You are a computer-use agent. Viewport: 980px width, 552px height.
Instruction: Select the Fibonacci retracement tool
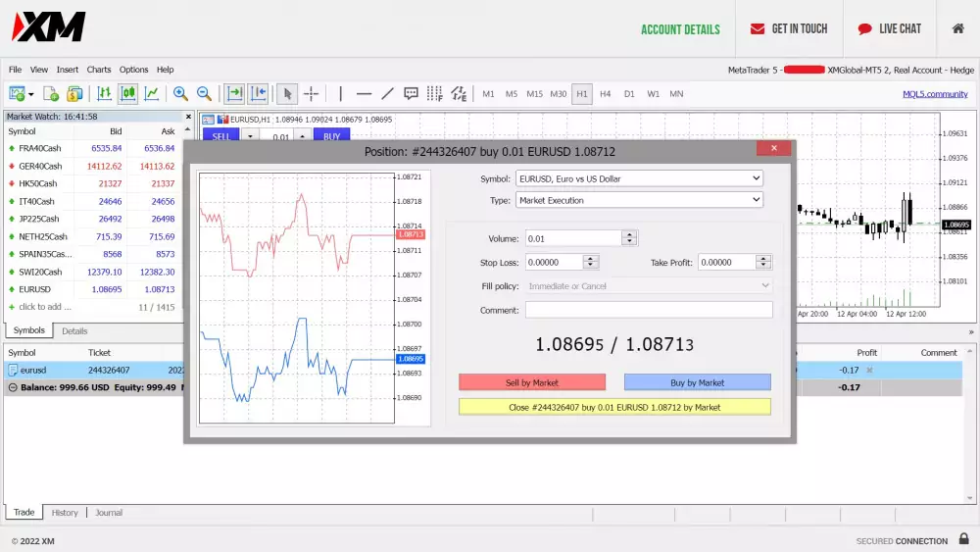click(434, 94)
